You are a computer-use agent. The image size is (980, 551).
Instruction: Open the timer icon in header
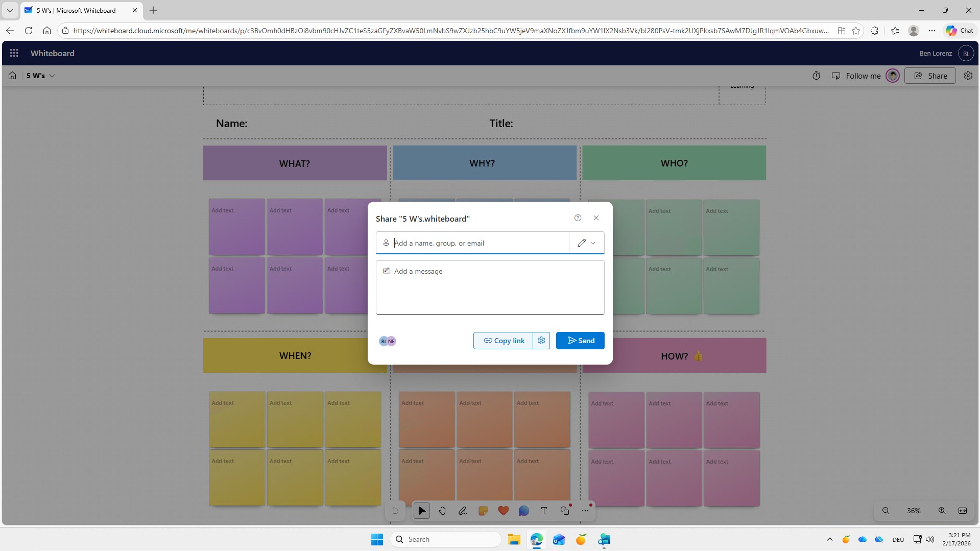pyautogui.click(x=816, y=76)
